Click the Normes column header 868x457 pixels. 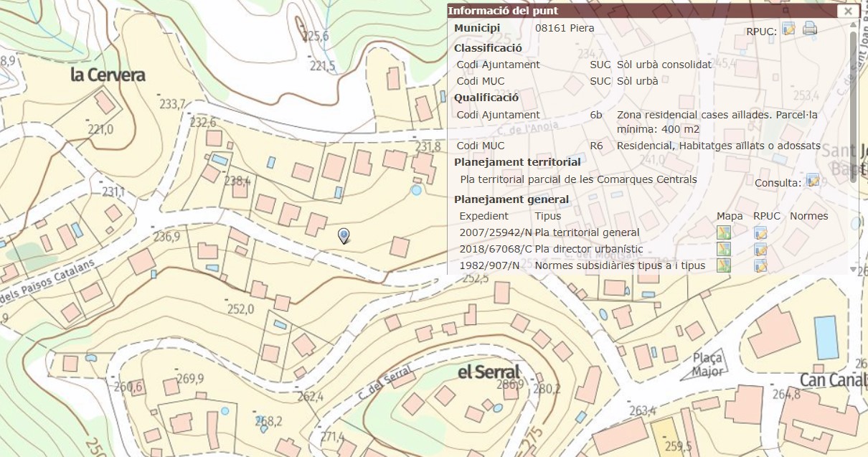[x=809, y=216]
